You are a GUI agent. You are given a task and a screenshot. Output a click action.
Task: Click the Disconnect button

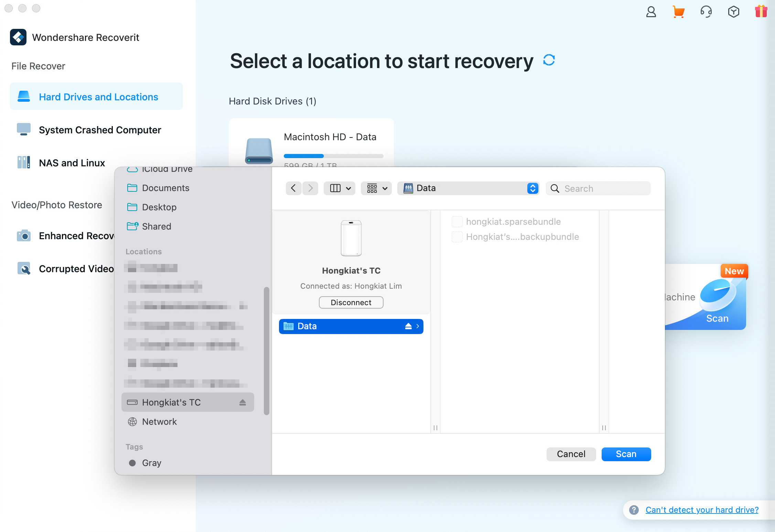pyautogui.click(x=351, y=302)
